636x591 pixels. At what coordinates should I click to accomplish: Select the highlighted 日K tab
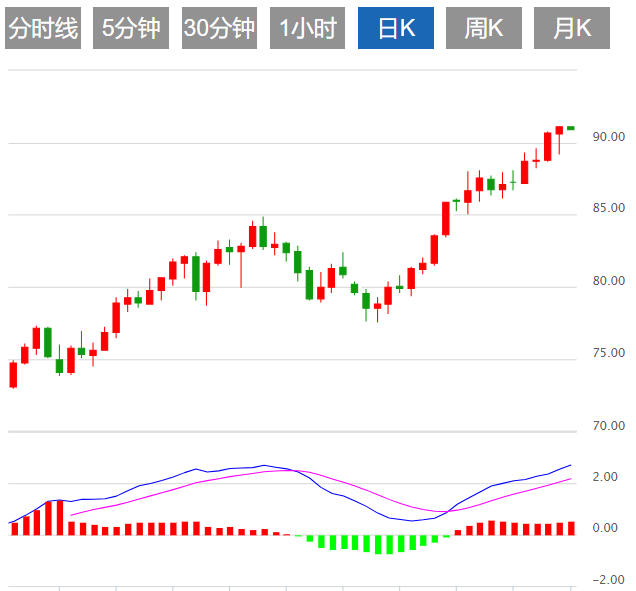[396, 29]
